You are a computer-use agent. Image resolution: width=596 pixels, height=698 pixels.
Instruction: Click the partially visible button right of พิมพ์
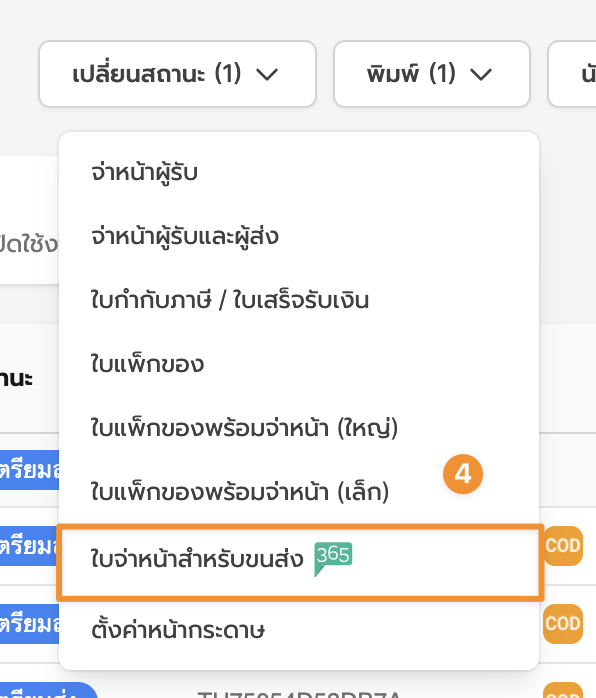(x=572, y=74)
